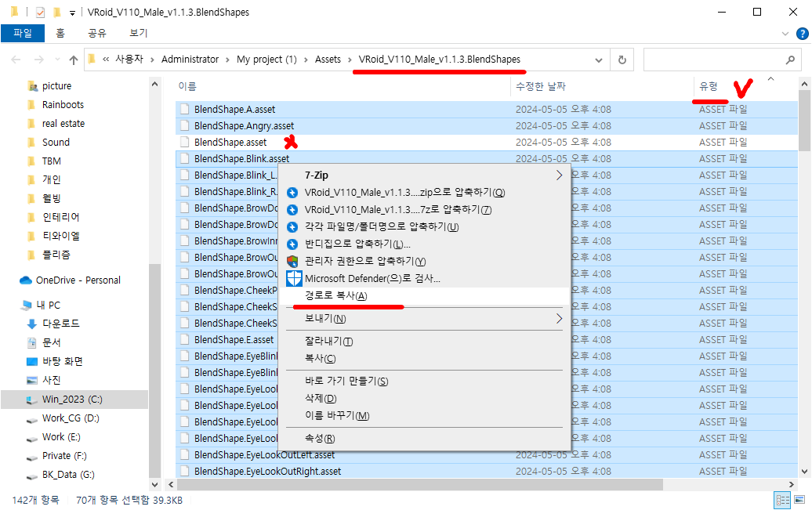Click the Back navigation arrow
The height and width of the screenshot is (510, 812).
coord(16,60)
